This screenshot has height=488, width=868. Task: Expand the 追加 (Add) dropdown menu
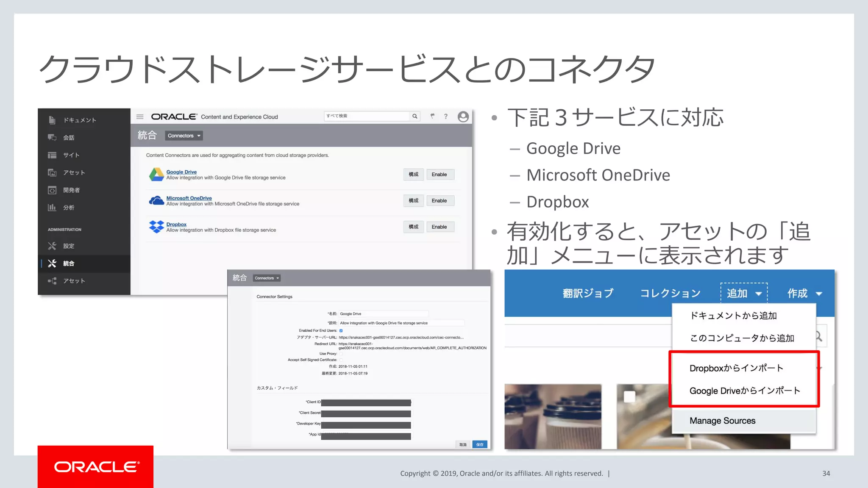pos(744,293)
